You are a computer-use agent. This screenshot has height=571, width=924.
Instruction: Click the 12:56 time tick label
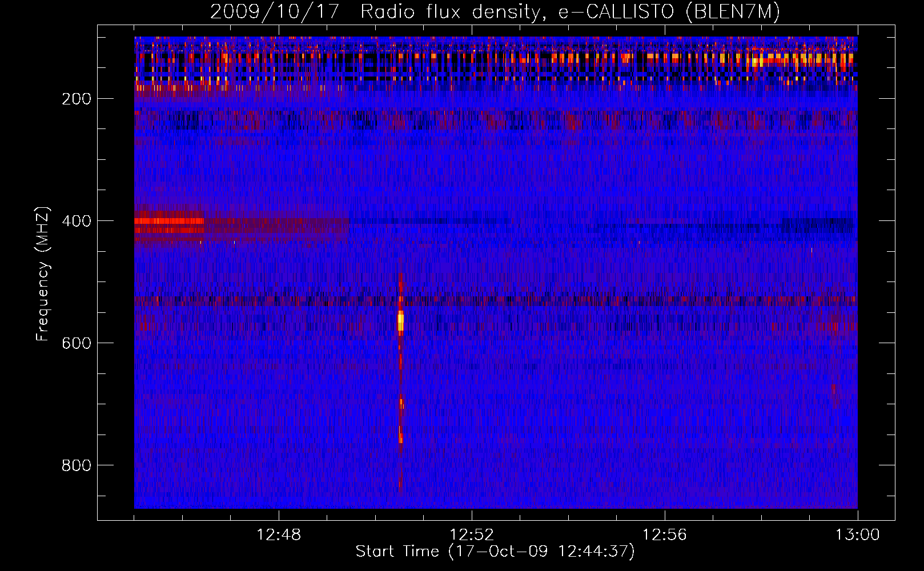tap(665, 535)
